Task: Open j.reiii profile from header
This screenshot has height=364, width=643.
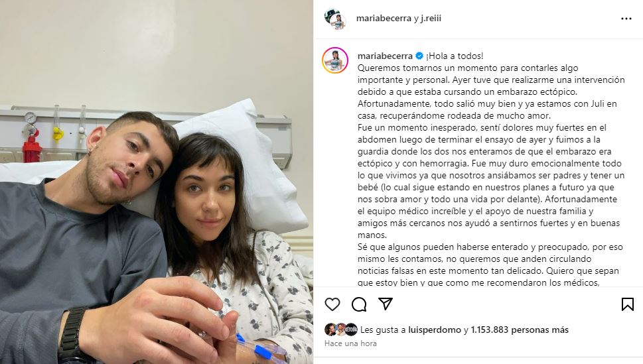Action: [431, 18]
